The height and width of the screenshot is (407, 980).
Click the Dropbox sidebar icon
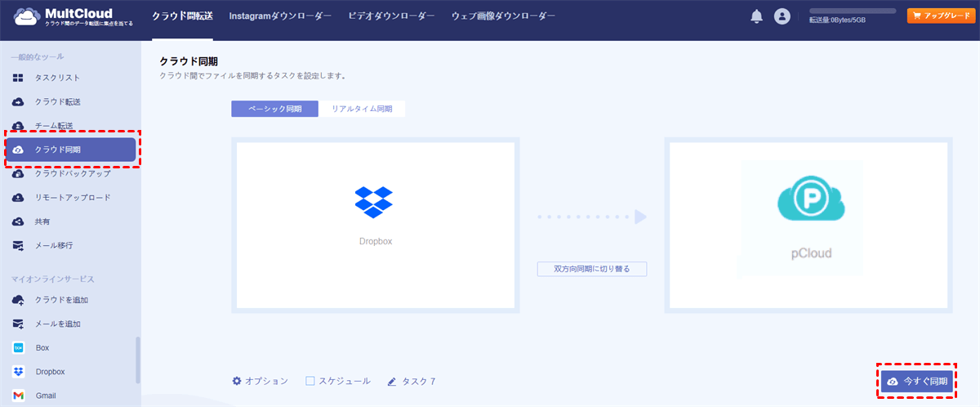coord(18,371)
